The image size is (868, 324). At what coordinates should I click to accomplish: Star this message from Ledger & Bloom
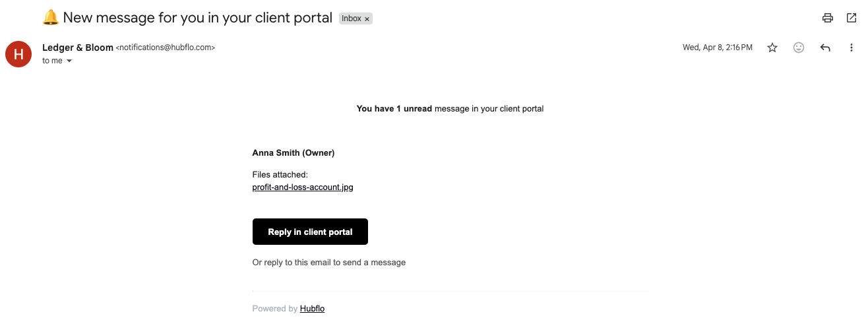(x=772, y=48)
